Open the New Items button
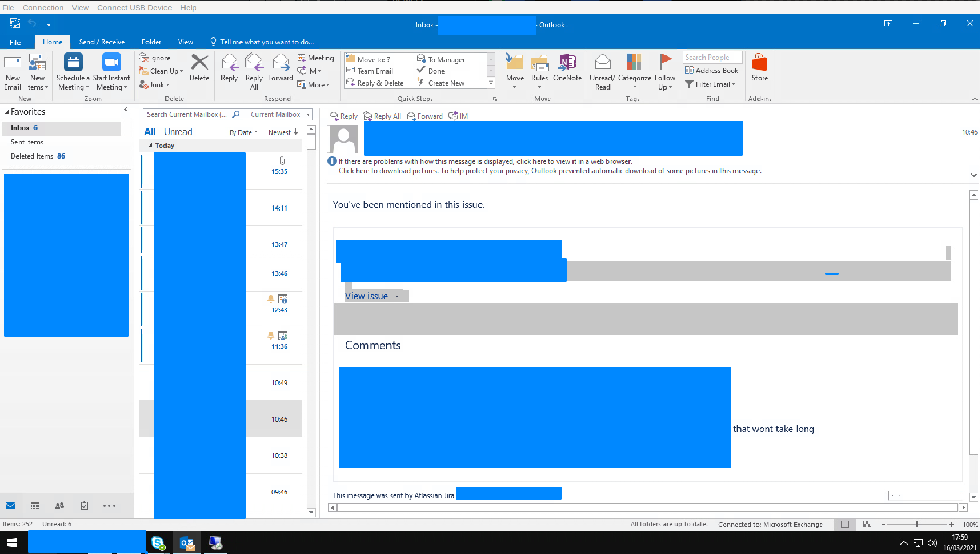This screenshot has width=980, height=554. pos(37,72)
